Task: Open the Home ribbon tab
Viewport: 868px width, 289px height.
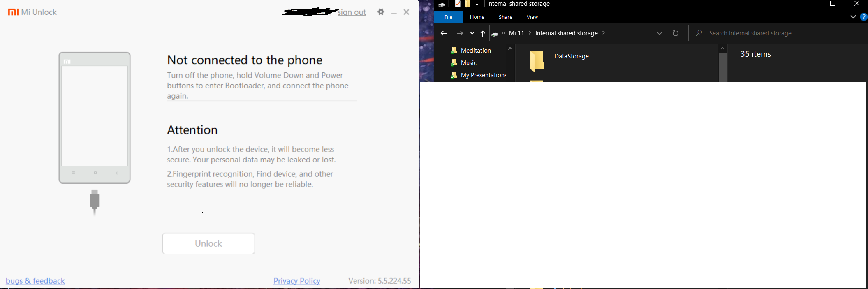Action: tap(477, 17)
